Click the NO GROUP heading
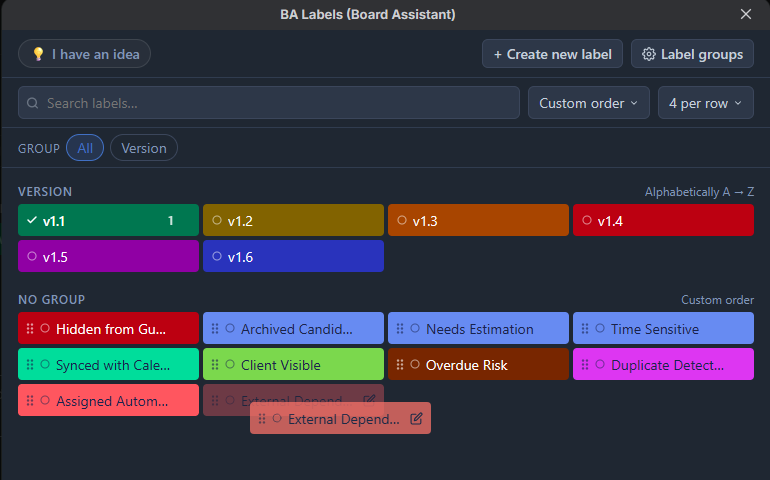This screenshot has width=770, height=480. click(x=52, y=300)
